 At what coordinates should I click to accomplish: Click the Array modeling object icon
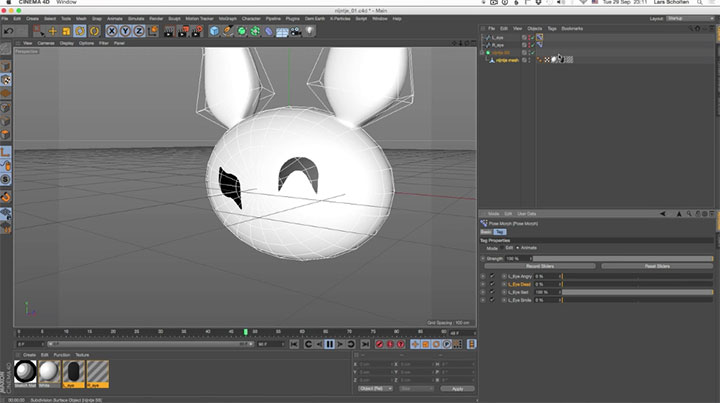(255, 31)
